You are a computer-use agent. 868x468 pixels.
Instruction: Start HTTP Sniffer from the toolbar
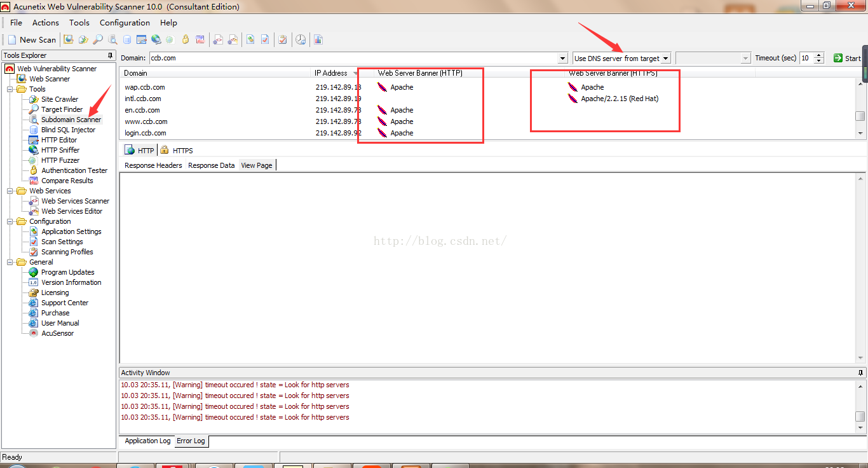click(x=156, y=39)
